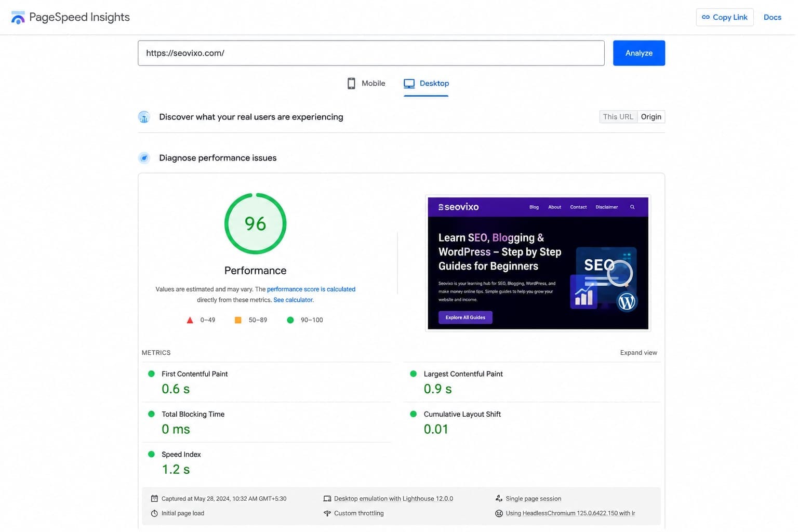Click the 0.6 s value
The image size is (798, 532).
[176, 389]
